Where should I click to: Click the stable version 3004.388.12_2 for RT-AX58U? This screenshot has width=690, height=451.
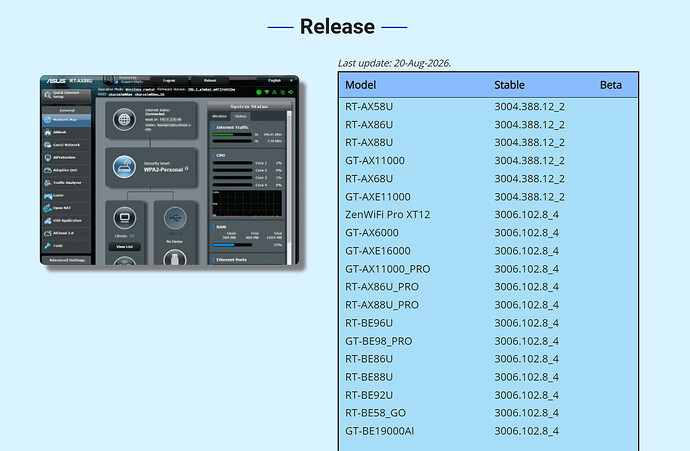pos(529,106)
